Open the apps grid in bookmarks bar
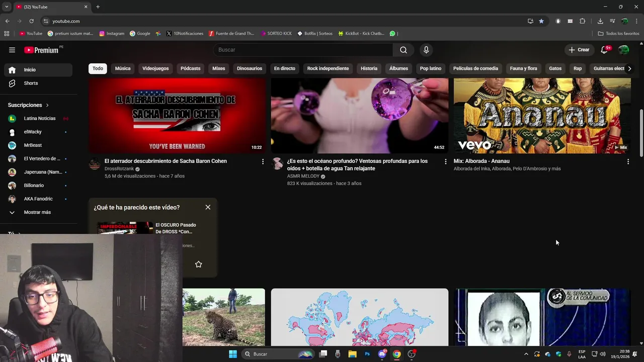Screen dimensions: 644x362 (x=7, y=34)
